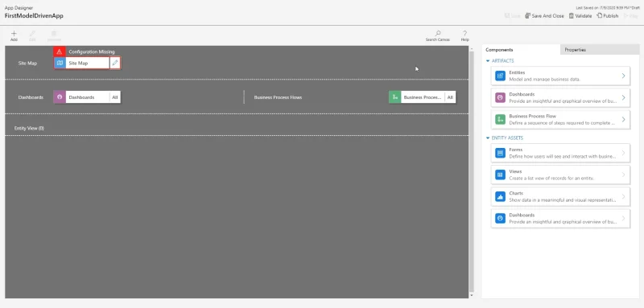Image resolution: width=644 pixels, height=308 pixels.
Task: Click the Entity View (0) label
Action: tap(29, 129)
